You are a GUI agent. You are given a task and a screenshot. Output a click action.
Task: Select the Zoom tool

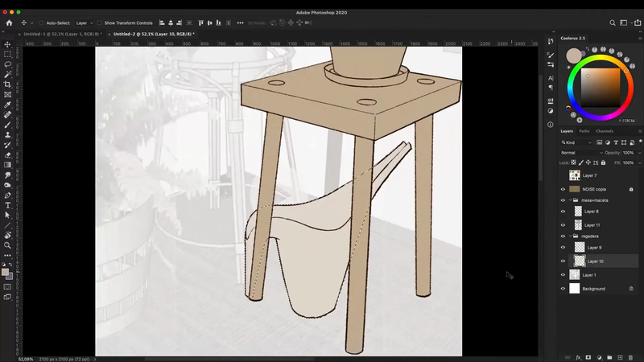pyautogui.click(x=8, y=245)
